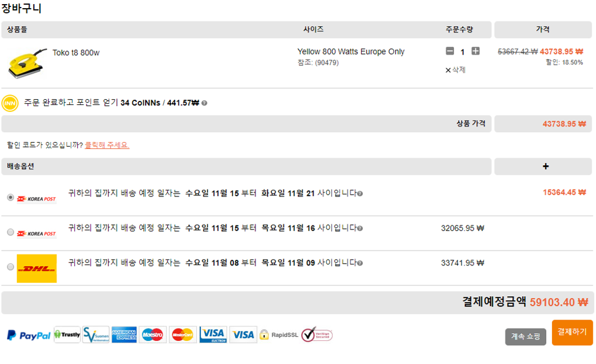
Task: Open help icon beside 11월 09 delivery estimate
Action: tap(360, 263)
